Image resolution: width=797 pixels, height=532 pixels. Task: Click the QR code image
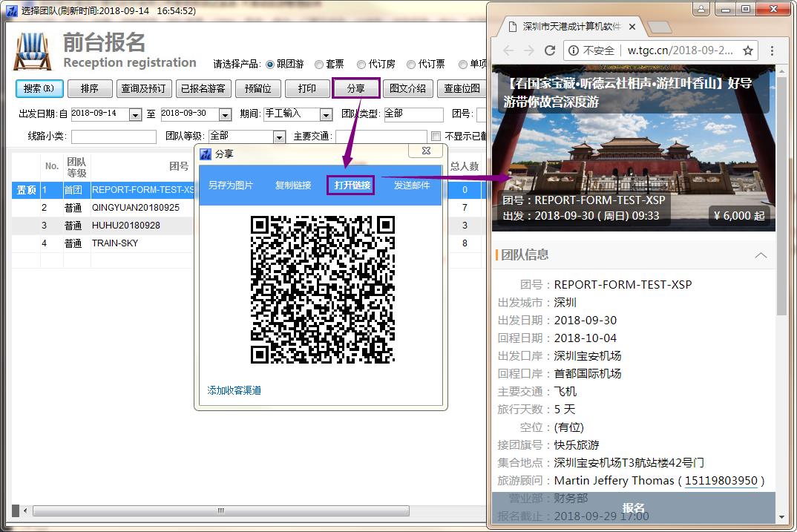[322, 289]
